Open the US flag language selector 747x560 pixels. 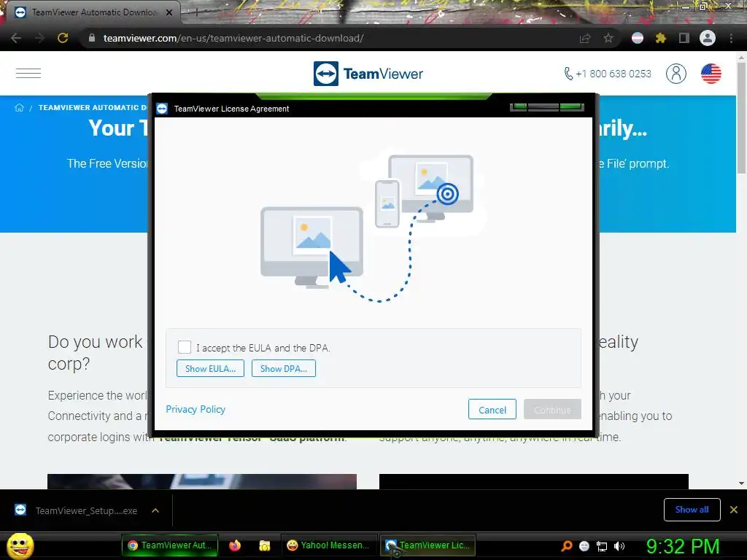coord(711,74)
